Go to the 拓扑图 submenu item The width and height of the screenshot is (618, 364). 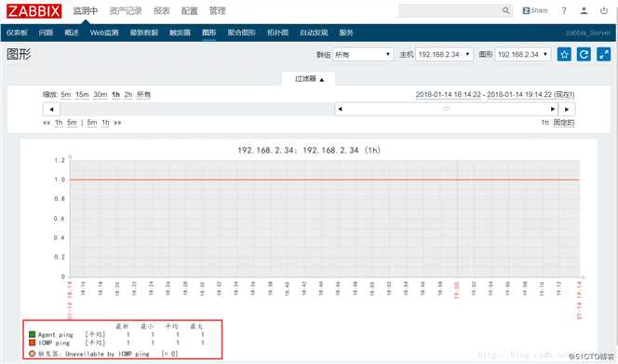(277, 33)
